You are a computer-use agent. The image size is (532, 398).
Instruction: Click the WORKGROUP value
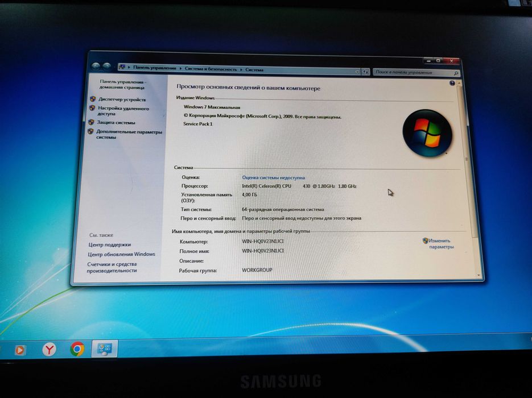pyautogui.click(x=257, y=270)
